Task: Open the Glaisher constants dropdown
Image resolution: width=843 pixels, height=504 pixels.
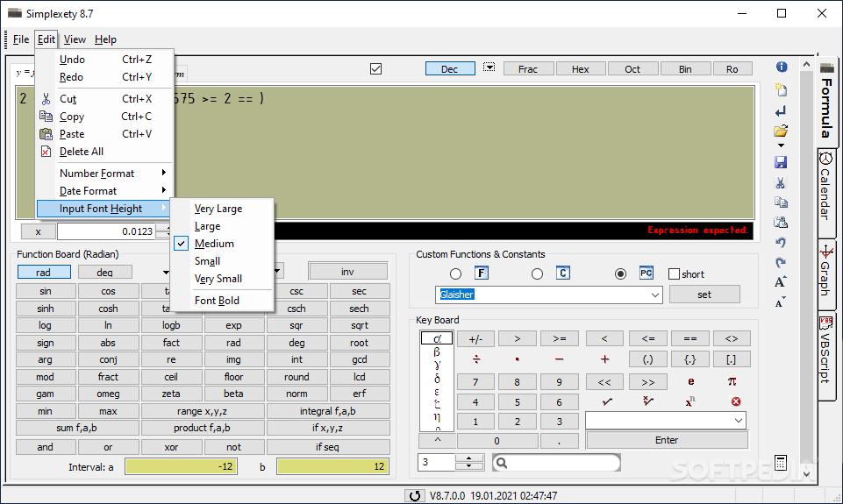Action: [x=654, y=295]
